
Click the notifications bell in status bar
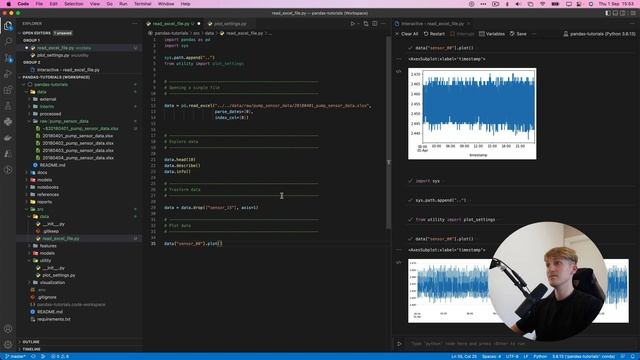tap(633, 356)
